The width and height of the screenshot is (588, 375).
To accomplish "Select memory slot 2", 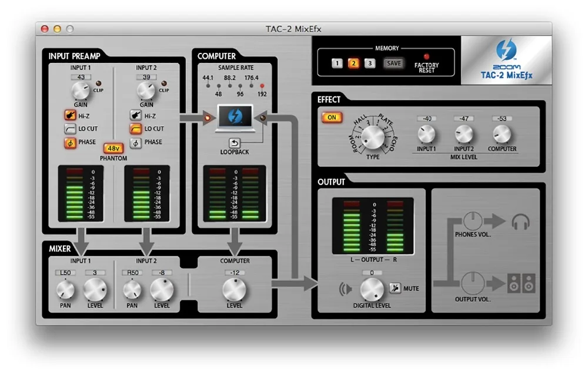I will (x=353, y=63).
